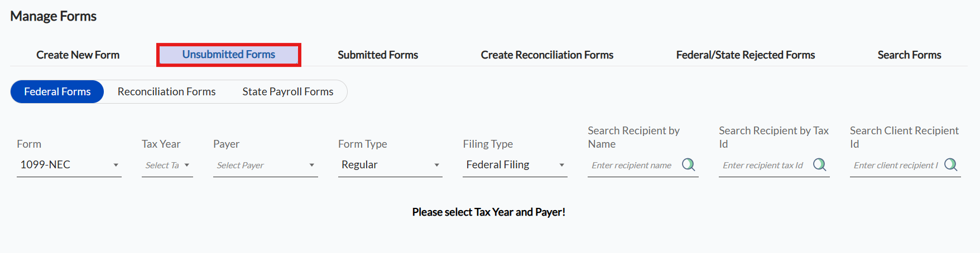Open the Select Payer dropdown
Viewport: 980px width, 253px height.
click(265, 165)
